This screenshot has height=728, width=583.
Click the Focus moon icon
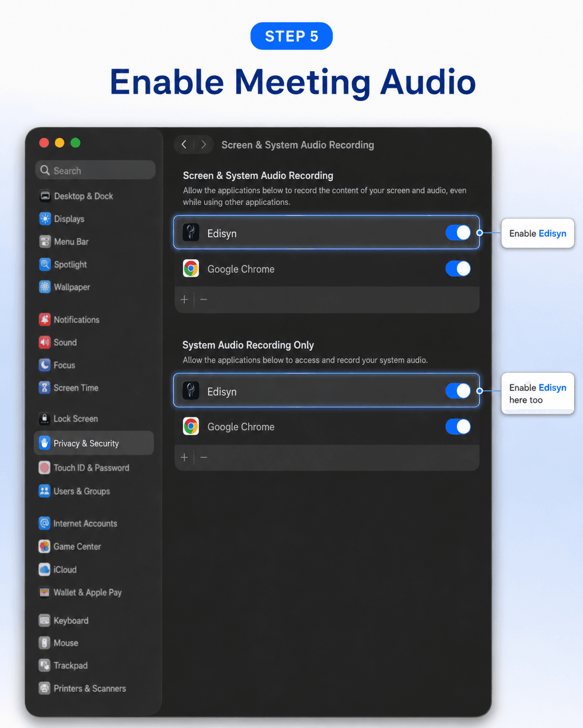point(45,365)
